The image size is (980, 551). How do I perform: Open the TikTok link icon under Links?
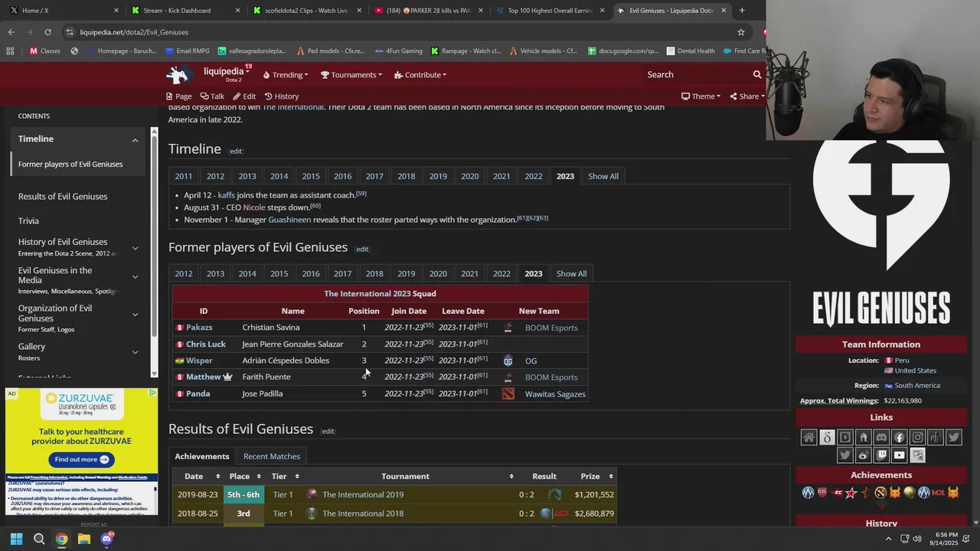pos(936,438)
